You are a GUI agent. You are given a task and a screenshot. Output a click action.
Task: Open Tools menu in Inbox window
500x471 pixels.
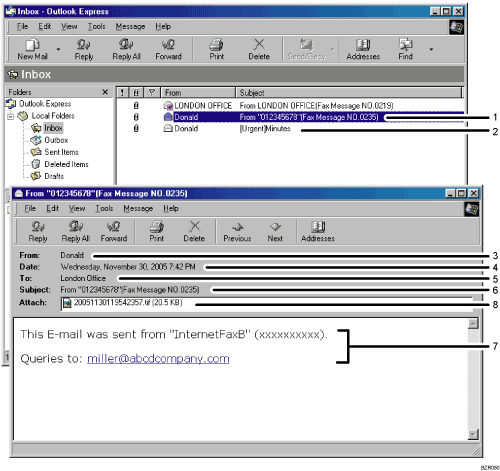pyautogui.click(x=96, y=26)
